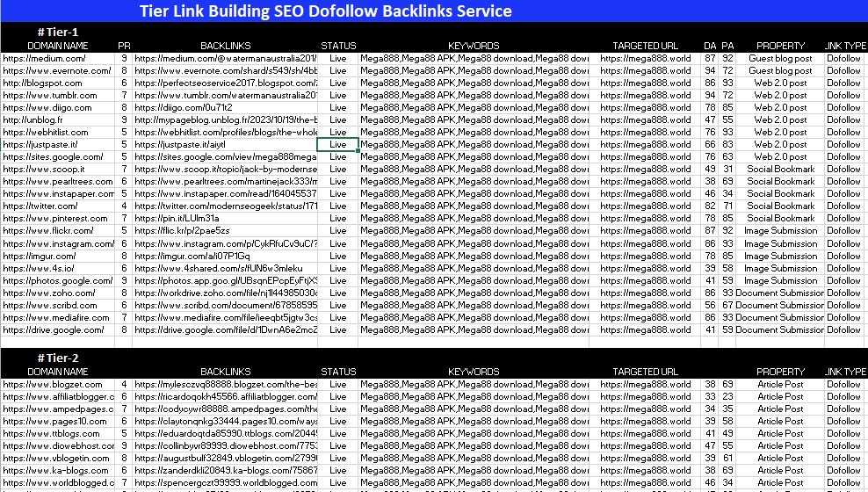
Task: Open the https://medium.com/ domain name link
Action: (x=44, y=58)
